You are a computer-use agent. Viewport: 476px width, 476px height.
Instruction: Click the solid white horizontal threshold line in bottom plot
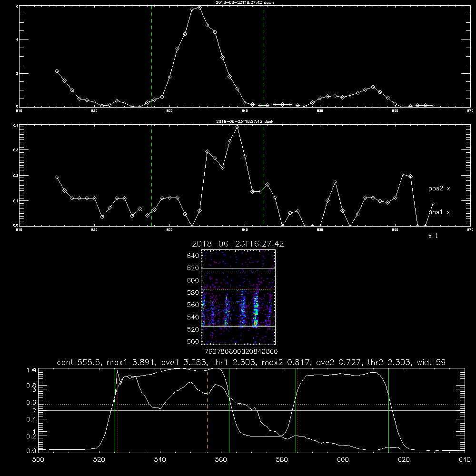pos(251,410)
